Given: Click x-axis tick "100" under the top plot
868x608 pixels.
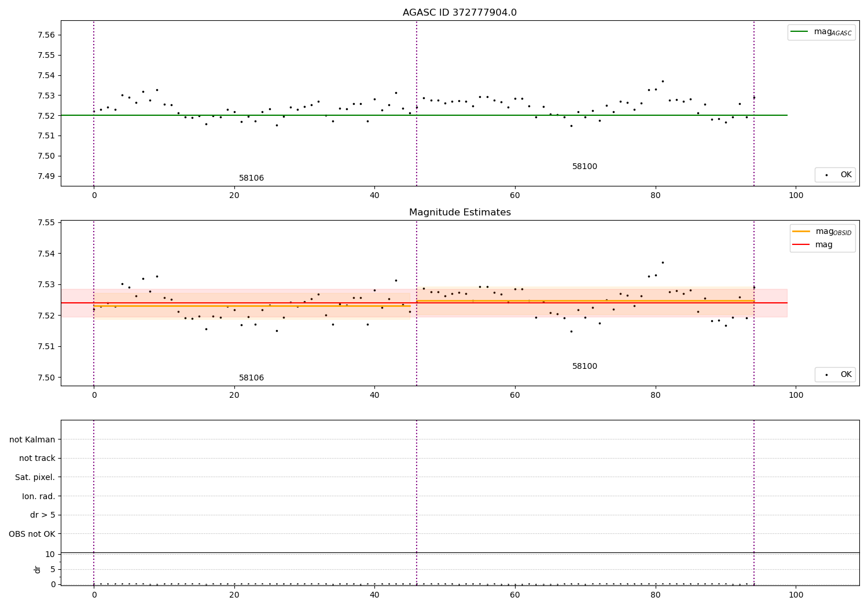Looking at the screenshot, I should point(796,195).
